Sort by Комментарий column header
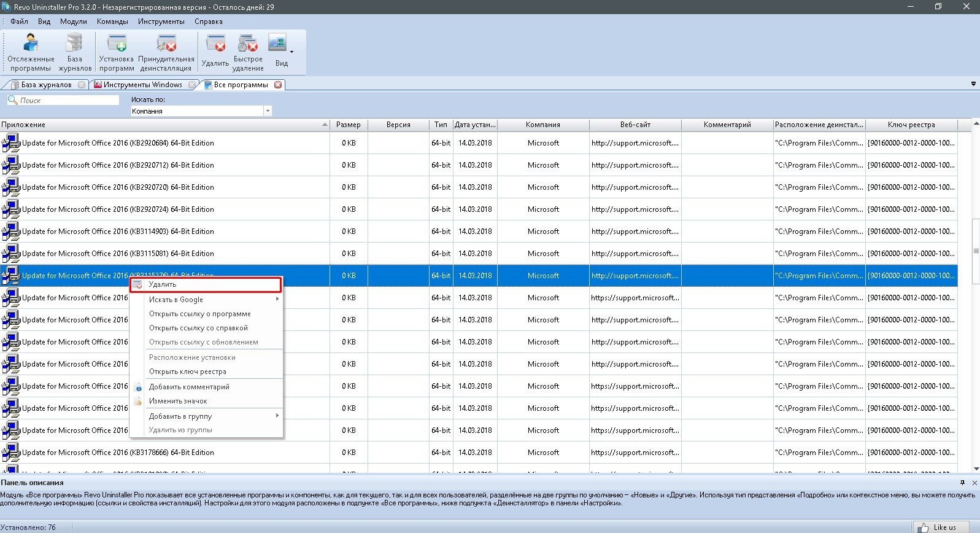The width and height of the screenshot is (980, 533). coord(727,125)
